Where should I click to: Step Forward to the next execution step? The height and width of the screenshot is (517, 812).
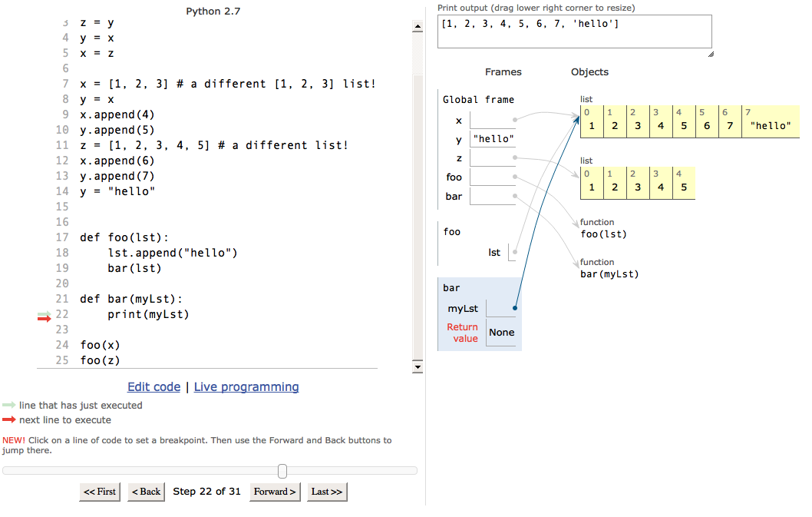(x=275, y=492)
